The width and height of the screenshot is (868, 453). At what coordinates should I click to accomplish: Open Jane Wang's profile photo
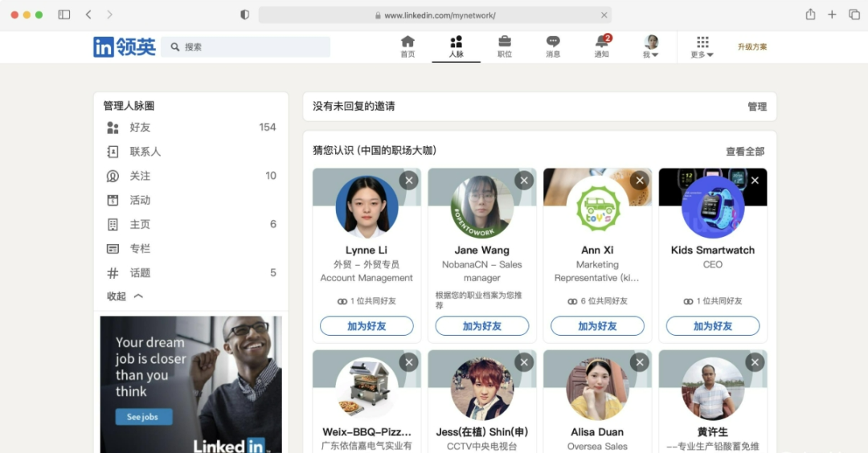[481, 207]
